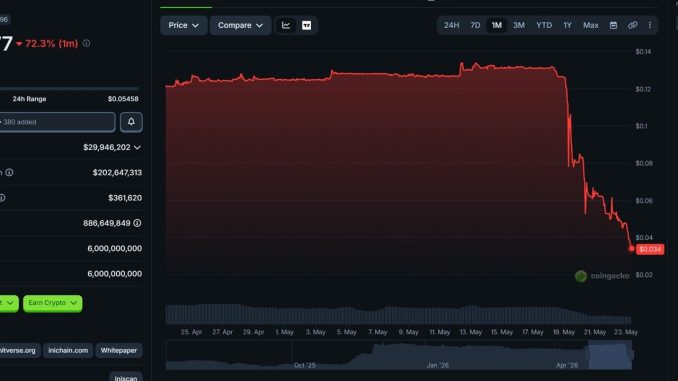Screen dimensions: 678x381
Task: Click info icon left of $361,620
Action: coord(2,198)
